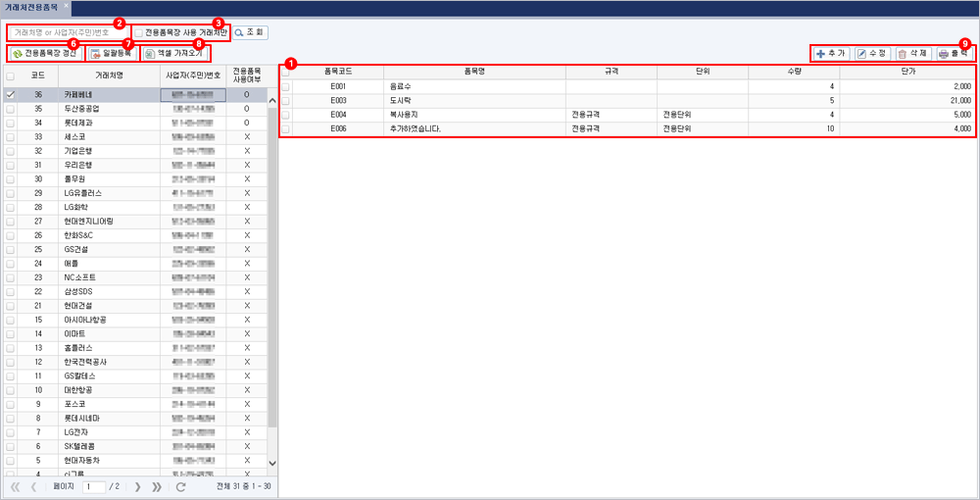This screenshot has width=980, height=500.
Task: Close the 거래처전용품목 tab
Action: click(67, 5)
